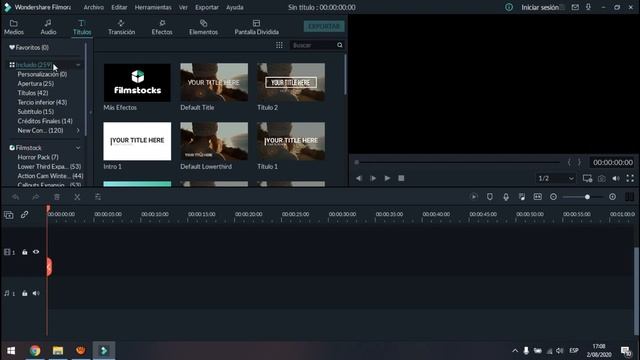Open the Ver menu
Screen dimensions: 640x360
click(x=183, y=7)
